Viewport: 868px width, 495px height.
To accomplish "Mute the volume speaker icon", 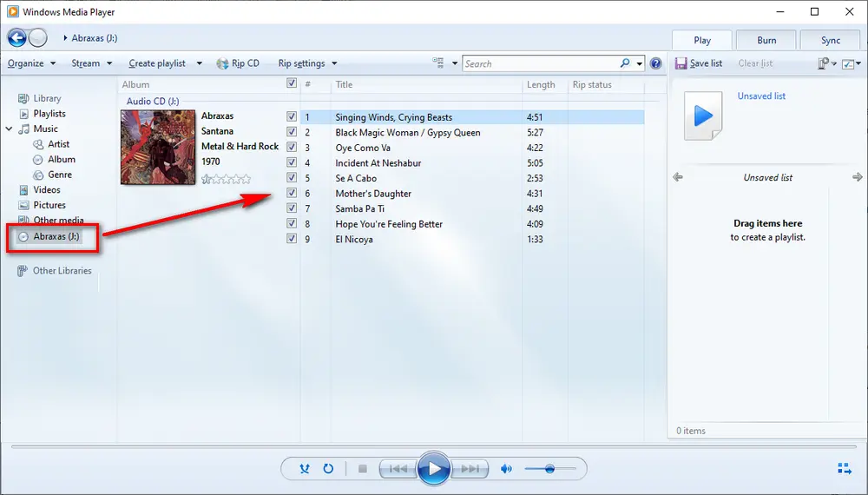I will pyautogui.click(x=506, y=469).
